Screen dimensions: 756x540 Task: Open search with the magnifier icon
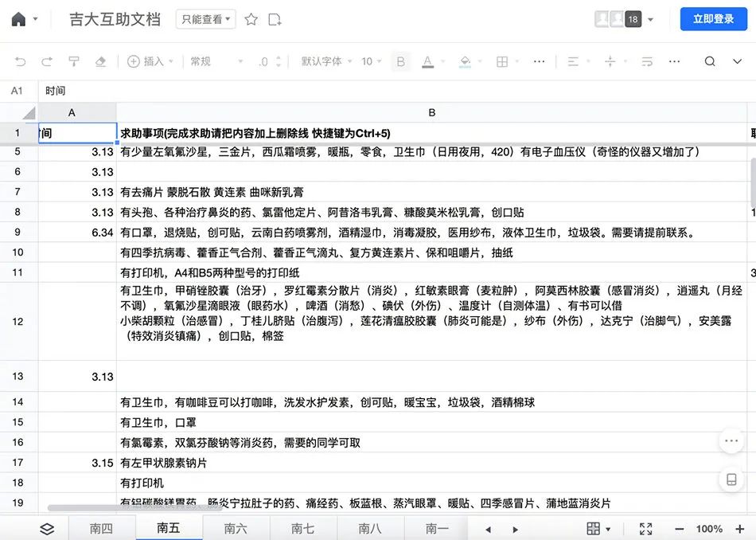click(710, 61)
